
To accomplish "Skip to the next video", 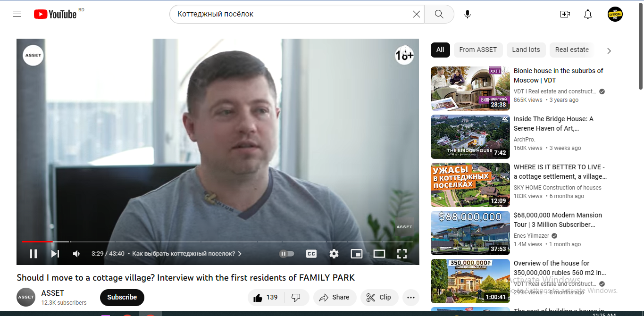I will pos(55,254).
